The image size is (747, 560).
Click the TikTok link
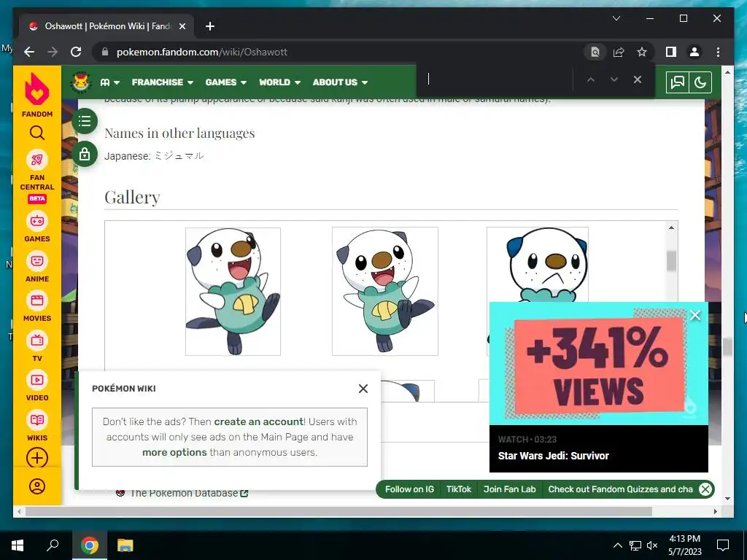[458, 489]
